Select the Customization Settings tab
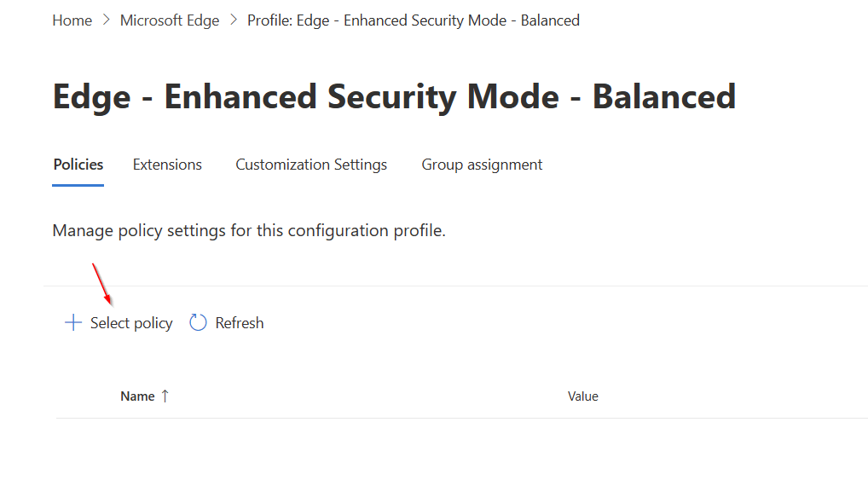868x480 pixels. pos(311,165)
